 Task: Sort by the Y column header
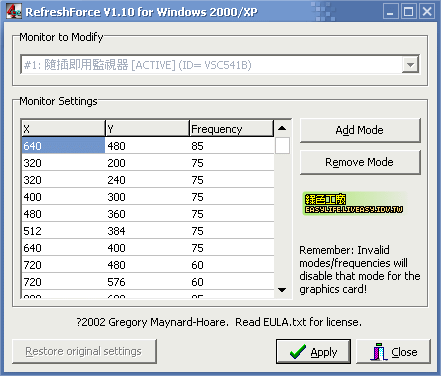pos(147,129)
